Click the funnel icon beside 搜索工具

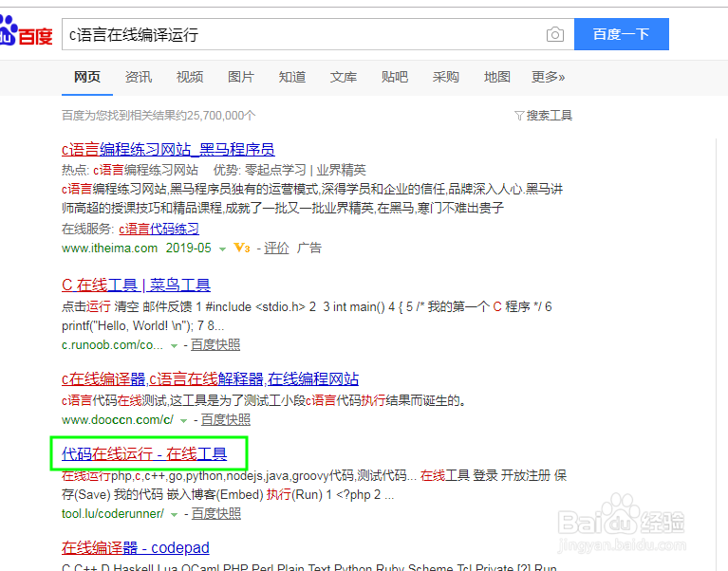click(x=519, y=116)
